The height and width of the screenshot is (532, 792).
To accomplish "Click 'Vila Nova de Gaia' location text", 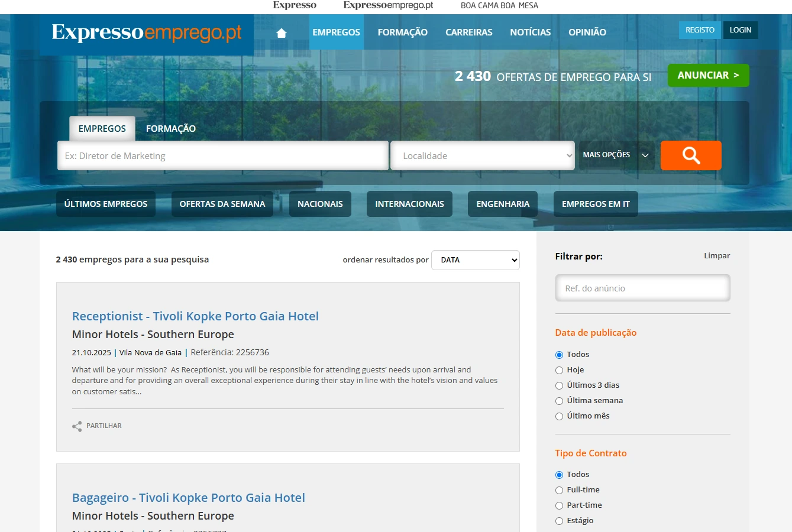I will coord(150,353).
